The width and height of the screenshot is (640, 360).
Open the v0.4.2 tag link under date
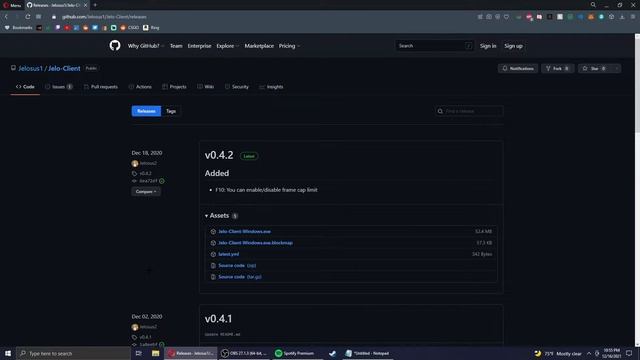145,173
